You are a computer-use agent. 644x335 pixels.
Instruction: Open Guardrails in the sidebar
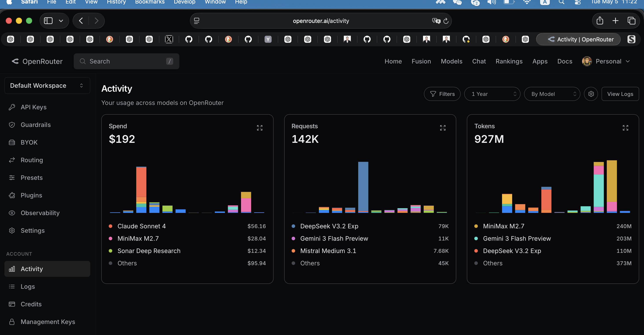(47, 125)
